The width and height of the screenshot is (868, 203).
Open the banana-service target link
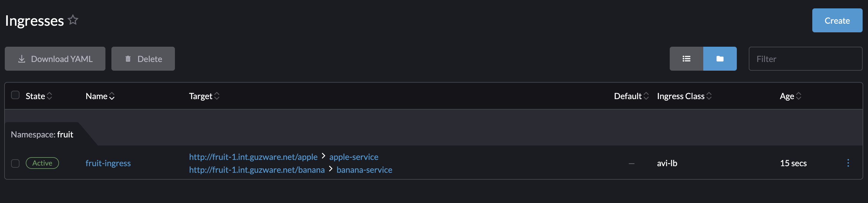pos(364,170)
